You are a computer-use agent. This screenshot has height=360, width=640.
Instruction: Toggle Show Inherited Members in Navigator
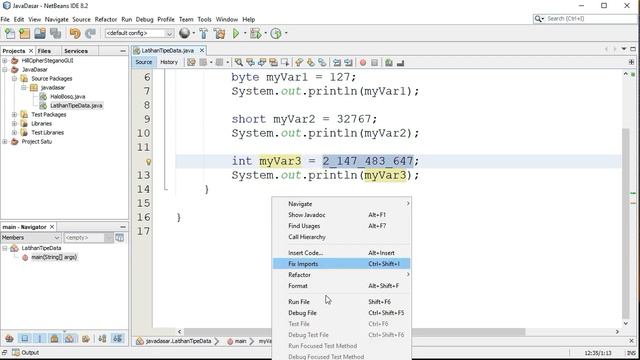pos(9,338)
